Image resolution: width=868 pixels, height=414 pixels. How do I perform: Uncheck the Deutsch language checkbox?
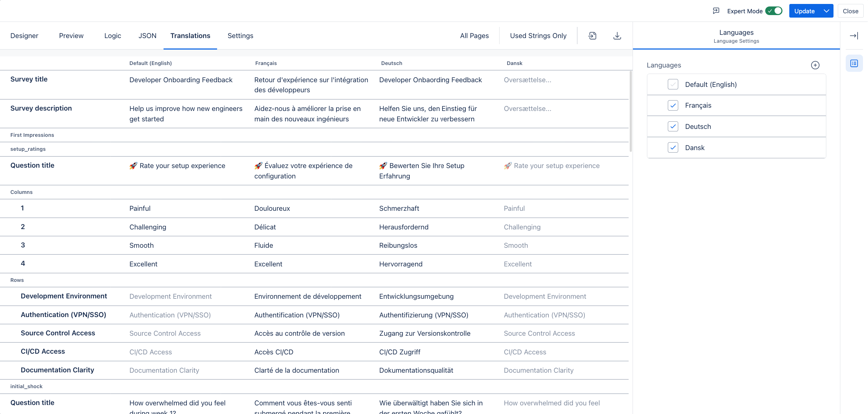point(673,126)
